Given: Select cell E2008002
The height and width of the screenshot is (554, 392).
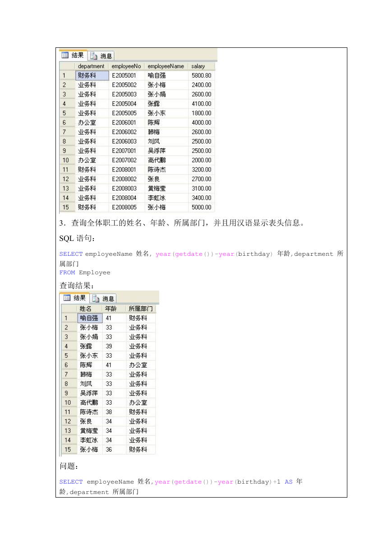Looking at the screenshot, I should click(127, 179).
